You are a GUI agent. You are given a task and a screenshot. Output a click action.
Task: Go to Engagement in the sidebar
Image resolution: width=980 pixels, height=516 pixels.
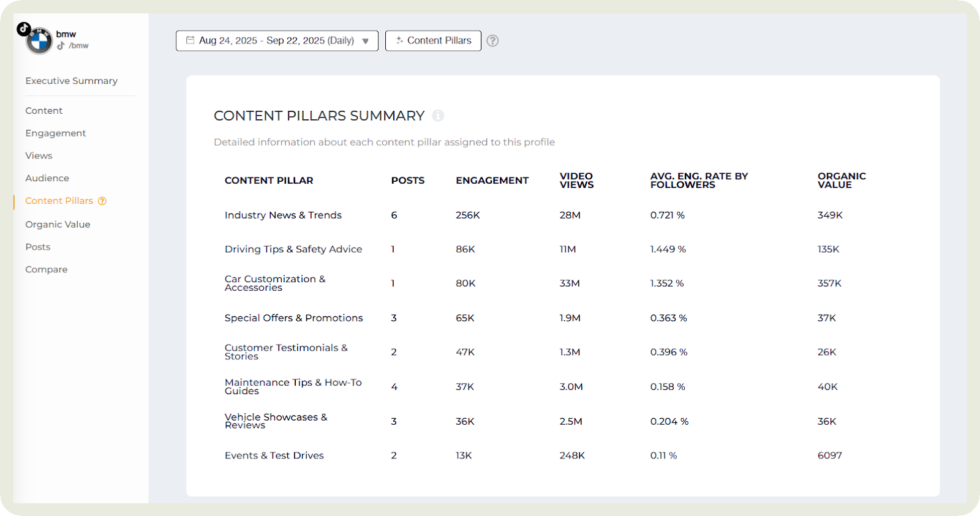[55, 133]
